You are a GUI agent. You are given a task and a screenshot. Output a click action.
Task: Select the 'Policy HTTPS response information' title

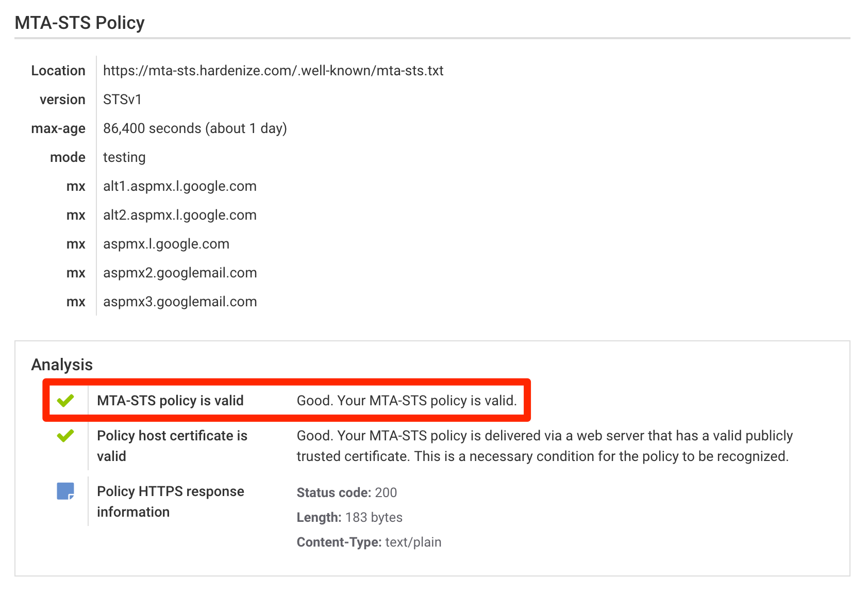pos(171,502)
